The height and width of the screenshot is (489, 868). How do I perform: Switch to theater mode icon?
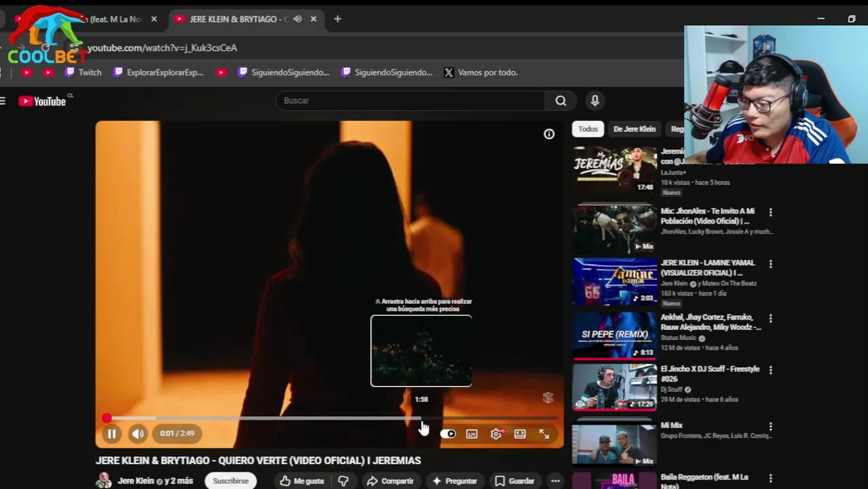[x=520, y=434]
